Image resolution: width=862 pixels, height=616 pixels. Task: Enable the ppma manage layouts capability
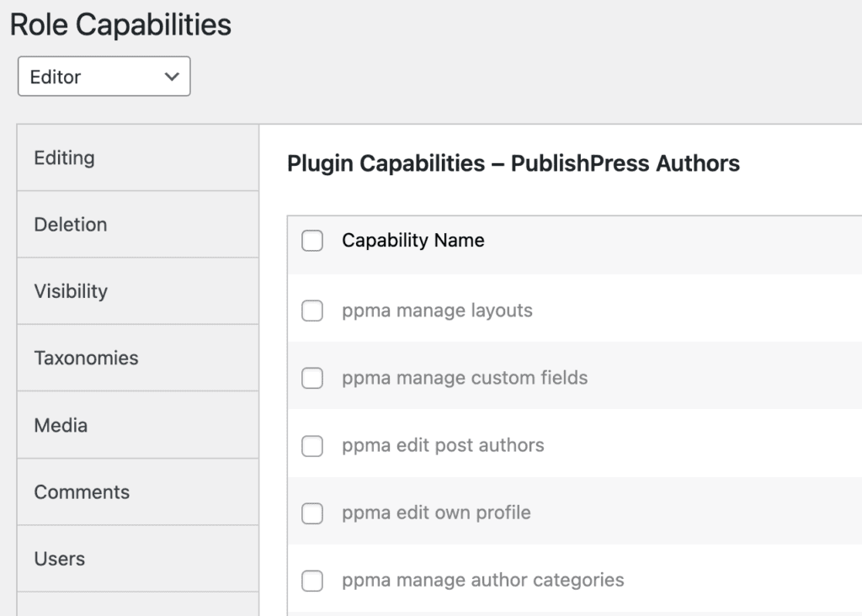(312, 311)
